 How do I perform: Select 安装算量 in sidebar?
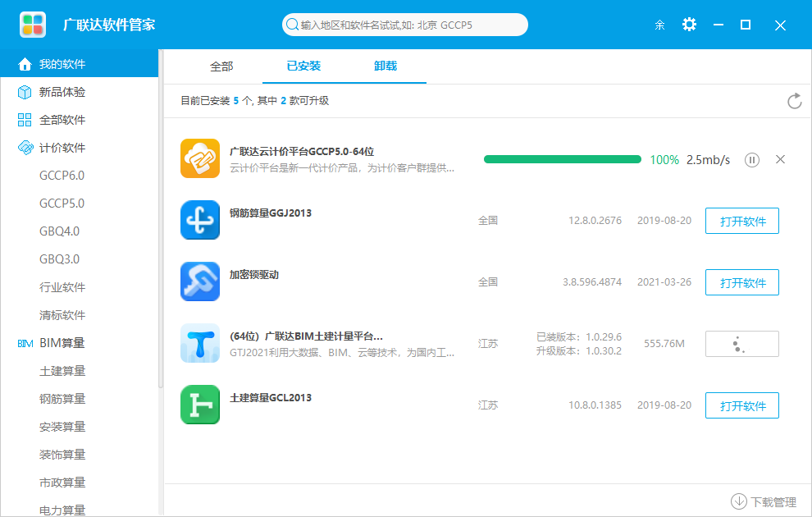(62, 427)
